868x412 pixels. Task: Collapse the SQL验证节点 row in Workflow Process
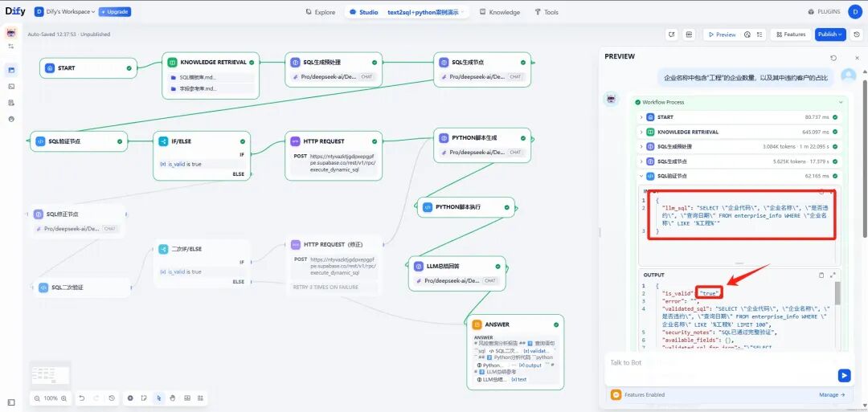click(739, 176)
